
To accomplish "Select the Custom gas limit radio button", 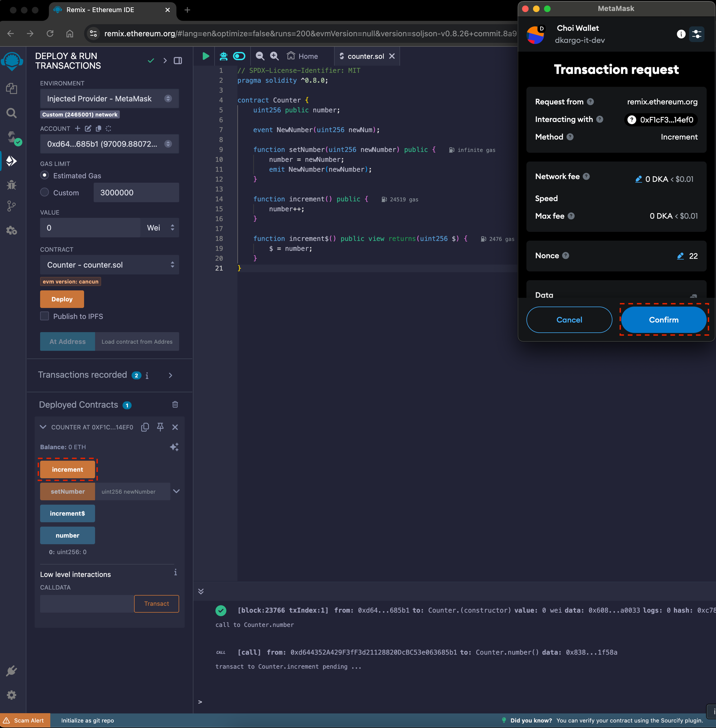I will 45,192.
